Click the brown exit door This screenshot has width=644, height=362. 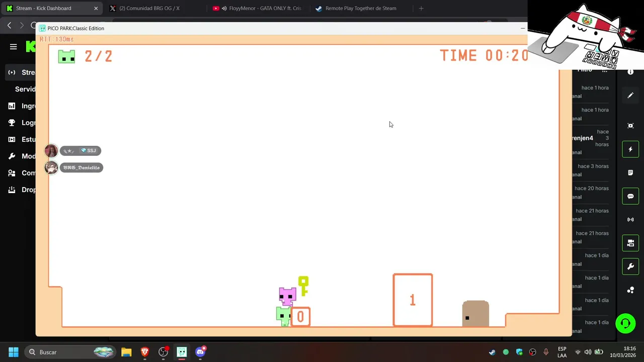[x=475, y=314]
